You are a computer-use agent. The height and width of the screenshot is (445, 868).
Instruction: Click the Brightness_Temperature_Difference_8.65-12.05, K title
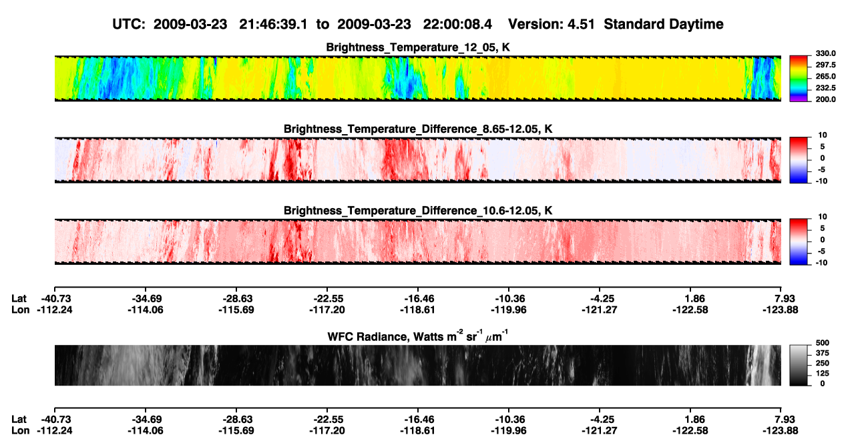[418, 129]
